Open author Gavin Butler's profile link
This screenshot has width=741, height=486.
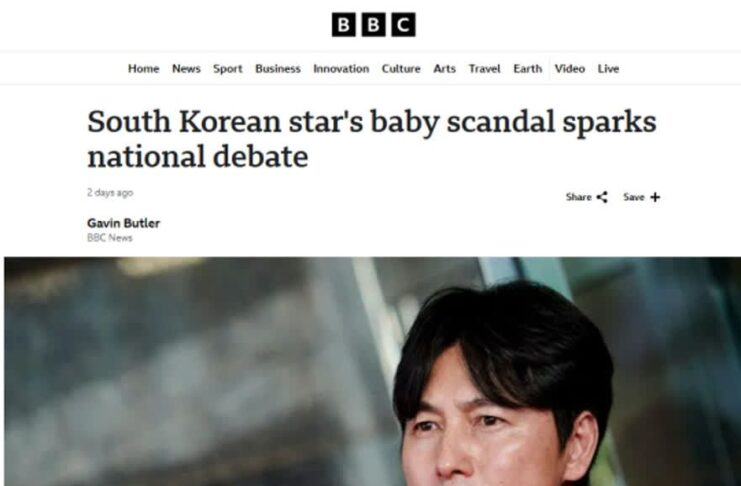point(123,223)
